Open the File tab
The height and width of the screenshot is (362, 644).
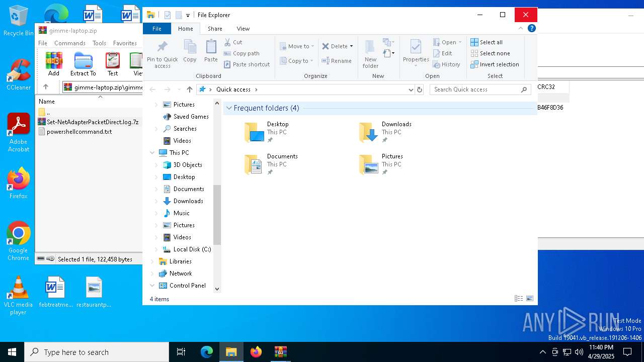(x=157, y=29)
